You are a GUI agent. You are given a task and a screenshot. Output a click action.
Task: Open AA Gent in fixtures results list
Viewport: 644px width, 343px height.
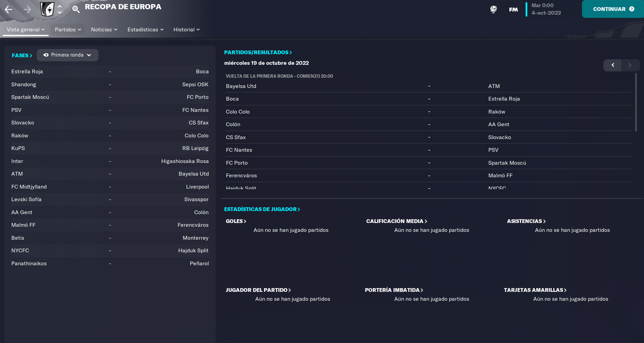click(499, 124)
